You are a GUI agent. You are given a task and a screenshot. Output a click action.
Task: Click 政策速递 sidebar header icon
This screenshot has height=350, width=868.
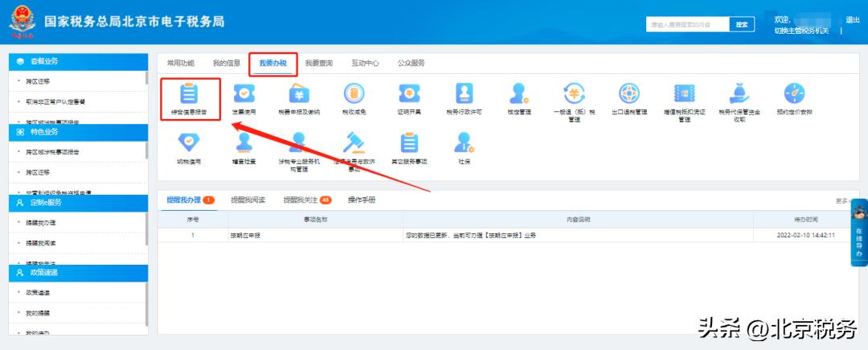pyautogui.click(x=20, y=273)
